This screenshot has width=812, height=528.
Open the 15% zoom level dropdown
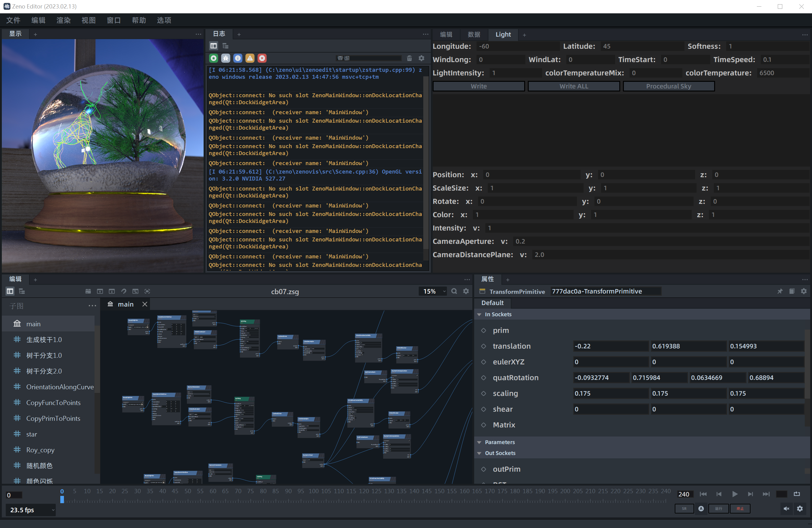[x=433, y=291]
